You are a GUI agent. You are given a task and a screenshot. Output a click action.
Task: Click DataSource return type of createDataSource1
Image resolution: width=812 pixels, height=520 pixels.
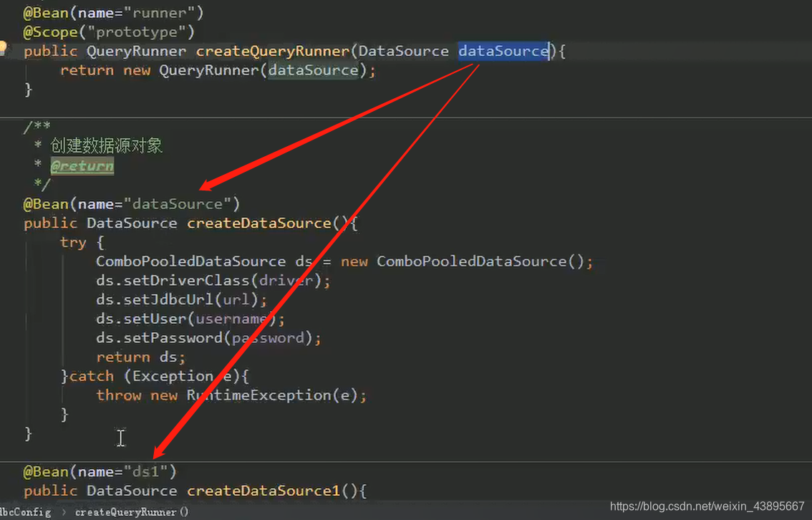tap(132, 491)
